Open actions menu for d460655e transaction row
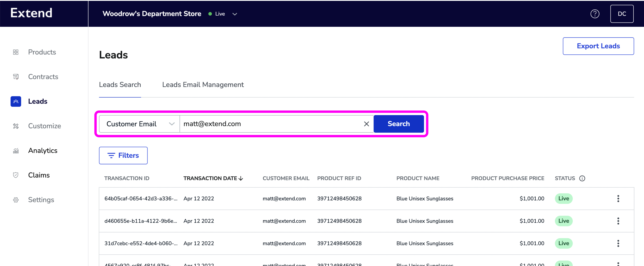This screenshot has height=266, width=644. point(618,221)
